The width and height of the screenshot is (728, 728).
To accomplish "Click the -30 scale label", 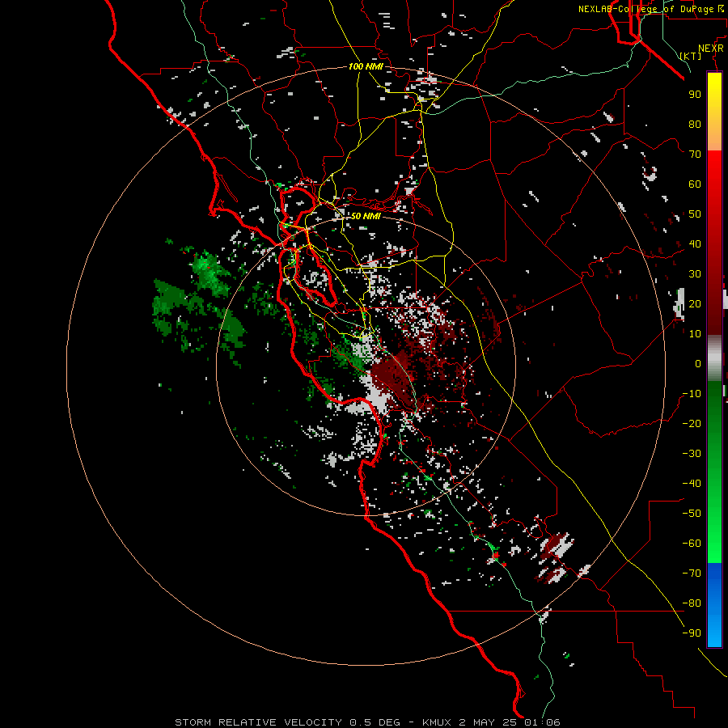I will coord(692,454).
